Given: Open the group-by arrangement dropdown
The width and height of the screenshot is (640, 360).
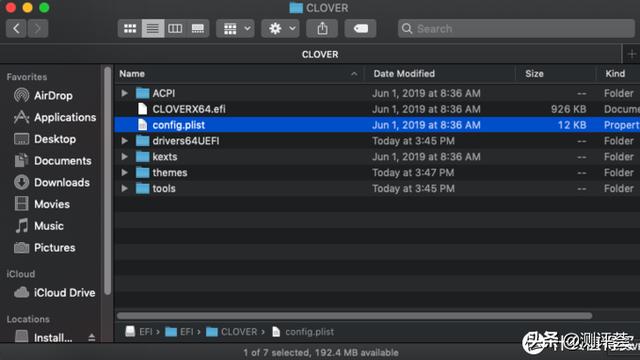Looking at the screenshot, I should pyautogui.click(x=236, y=29).
